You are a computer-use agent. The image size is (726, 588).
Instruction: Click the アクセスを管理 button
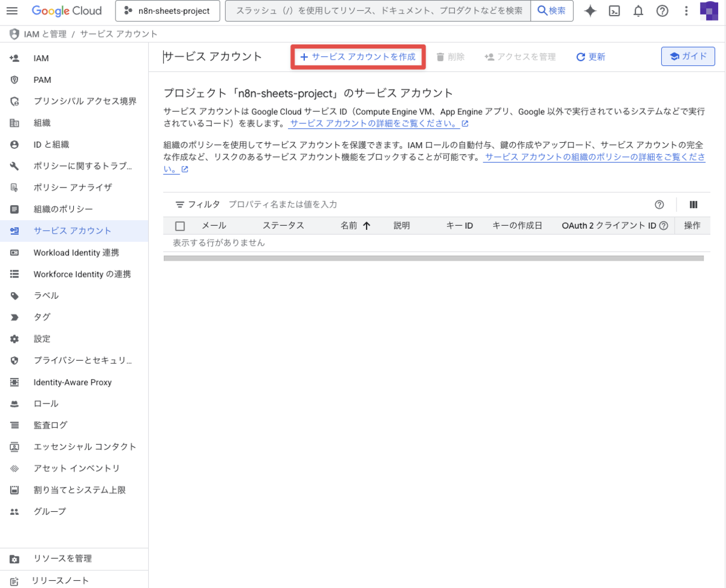[520, 57]
